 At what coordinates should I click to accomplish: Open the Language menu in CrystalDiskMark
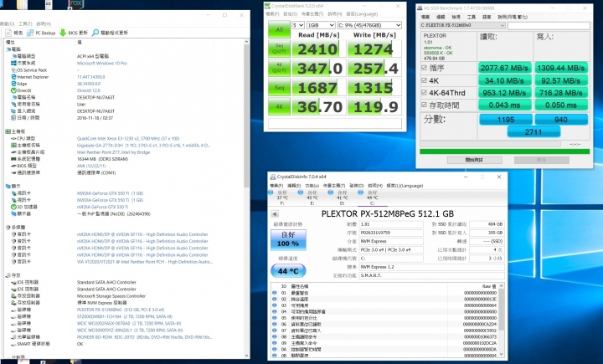(x=362, y=14)
